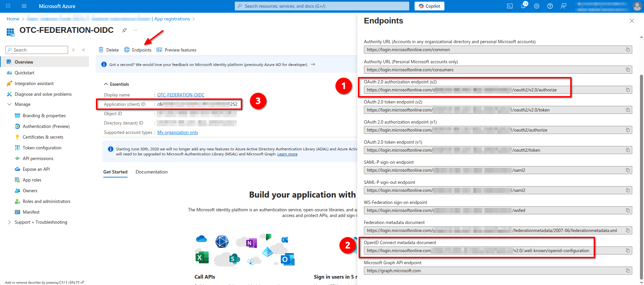Open Certificates & secrets in sidebar
Viewport: 644px width, 285px height.
coord(43,137)
